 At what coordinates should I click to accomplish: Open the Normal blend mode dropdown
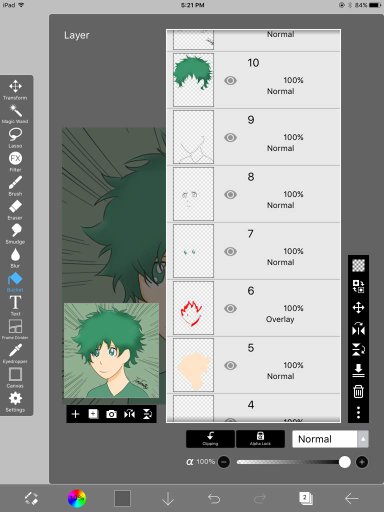[330, 439]
